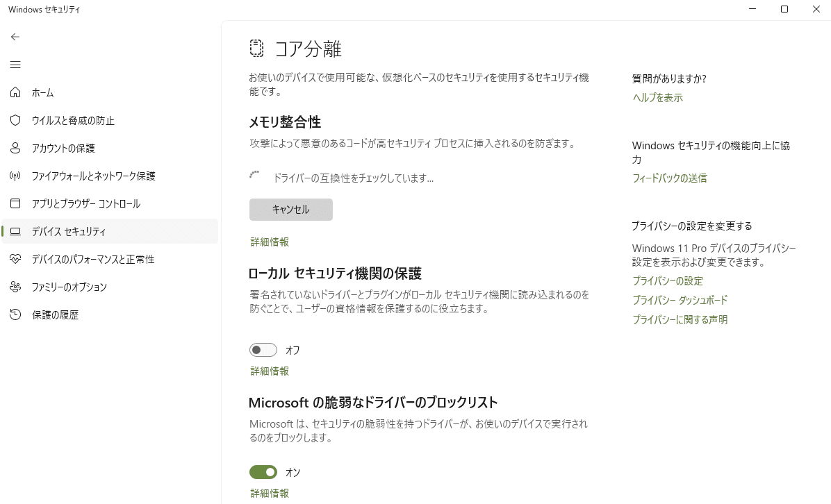Select デバイス セキュリティ menu item
The image size is (831, 504).
point(110,231)
